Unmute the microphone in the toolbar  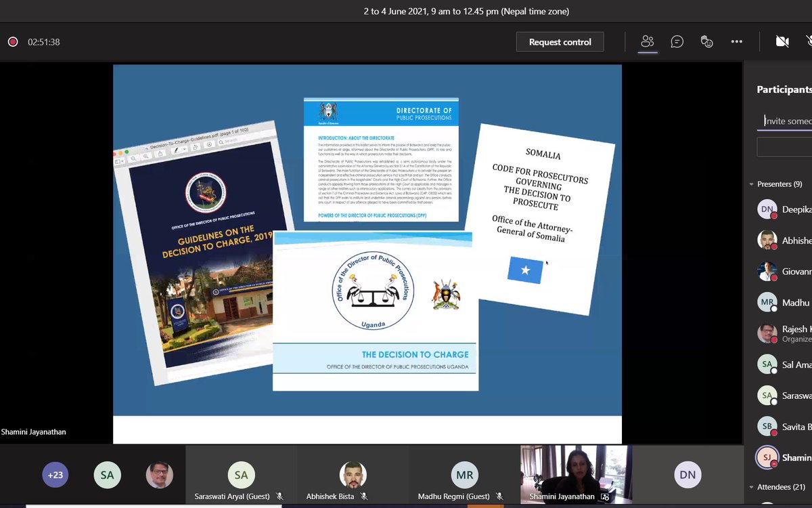pyautogui.click(x=808, y=42)
